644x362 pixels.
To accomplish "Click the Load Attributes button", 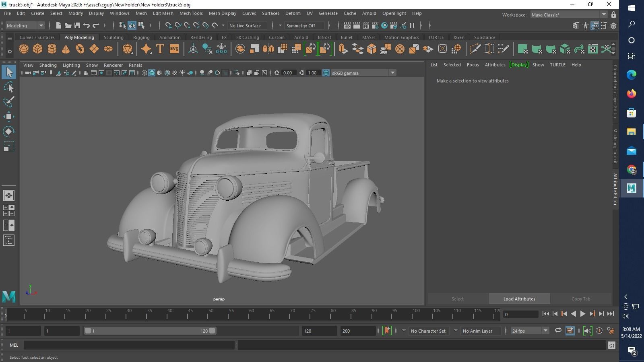I will (x=519, y=299).
